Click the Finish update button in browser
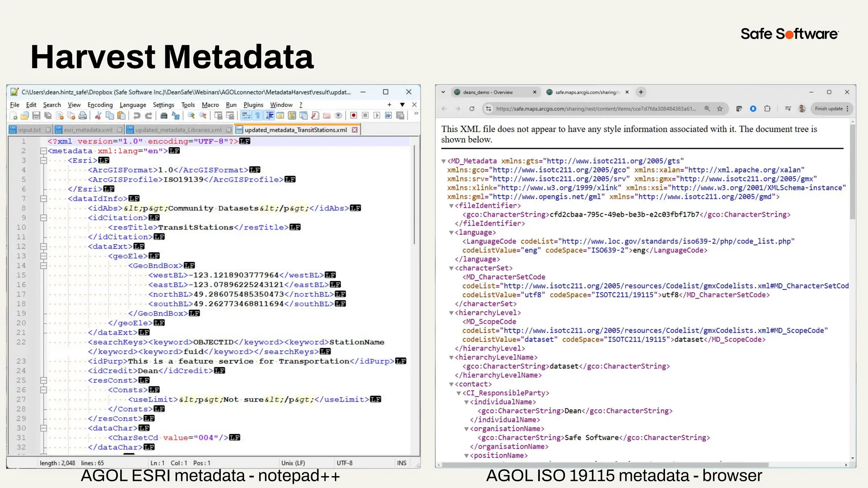 coord(831,109)
